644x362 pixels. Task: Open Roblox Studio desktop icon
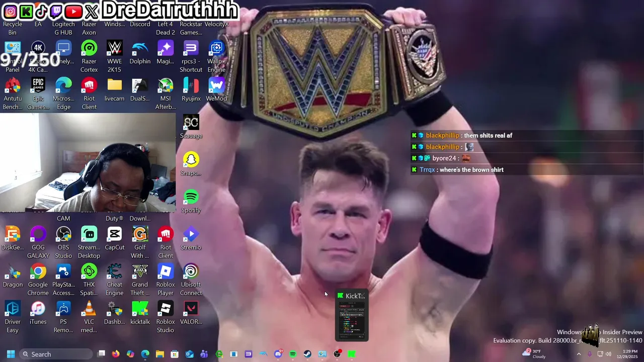tap(166, 317)
